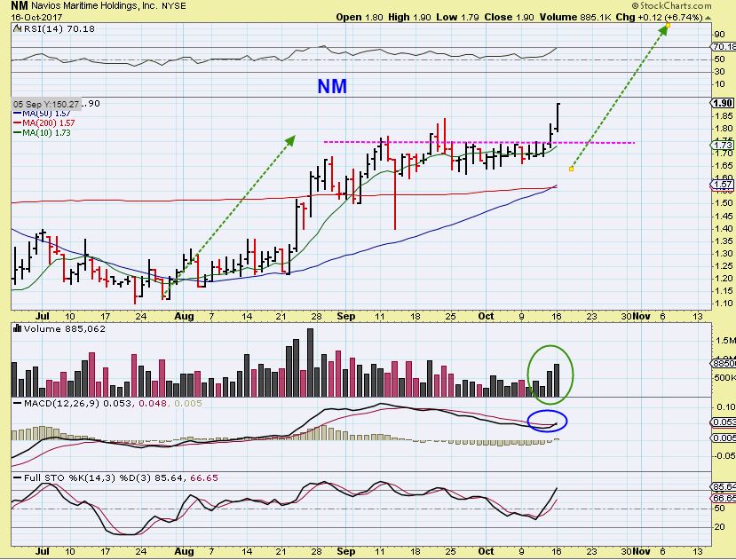736x560 pixels.
Task: Click the tallest volume bar near 28 August
Action: (310, 363)
